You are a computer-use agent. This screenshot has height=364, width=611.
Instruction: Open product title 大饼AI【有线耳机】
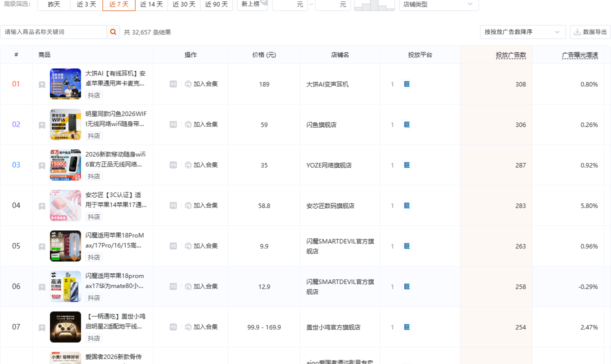115,78
